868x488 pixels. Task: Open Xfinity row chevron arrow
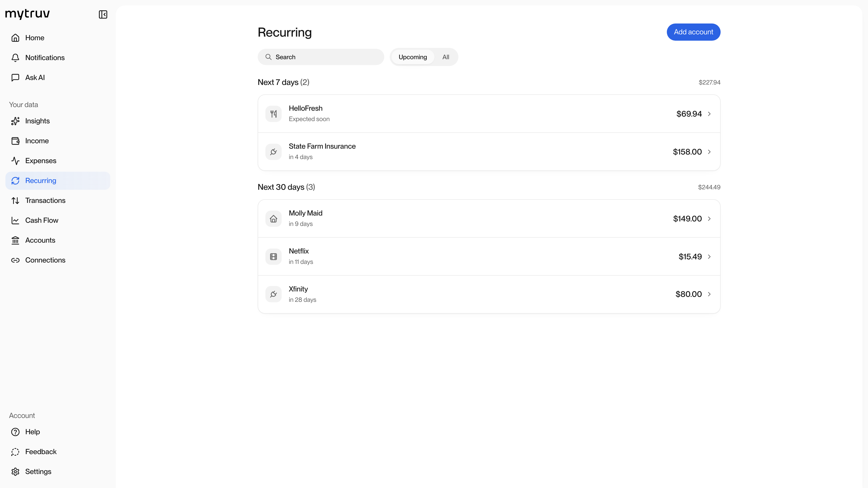(709, 294)
